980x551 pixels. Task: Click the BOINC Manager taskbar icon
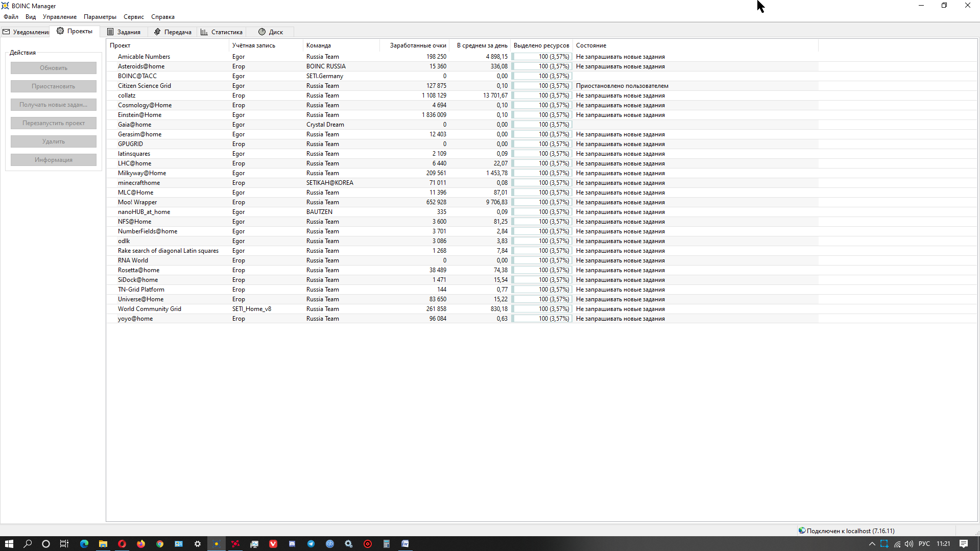(x=217, y=544)
